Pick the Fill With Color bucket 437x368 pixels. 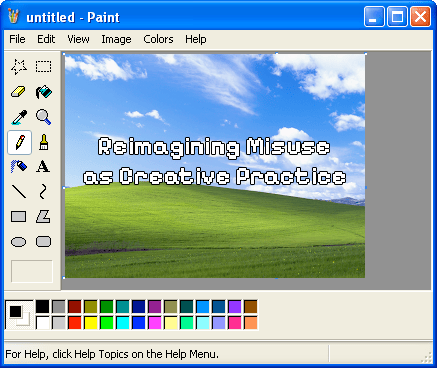(x=44, y=92)
